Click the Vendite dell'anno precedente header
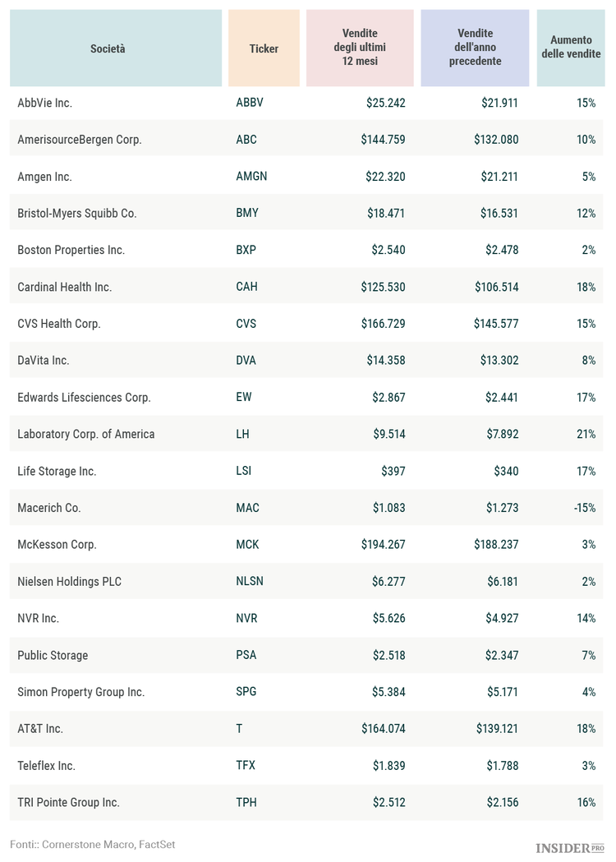 click(x=475, y=48)
